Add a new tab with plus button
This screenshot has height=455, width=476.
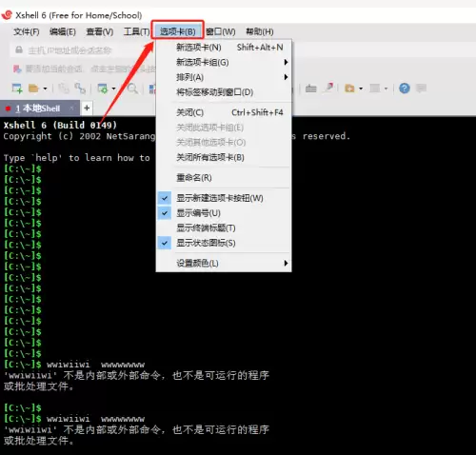click(87, 109)
